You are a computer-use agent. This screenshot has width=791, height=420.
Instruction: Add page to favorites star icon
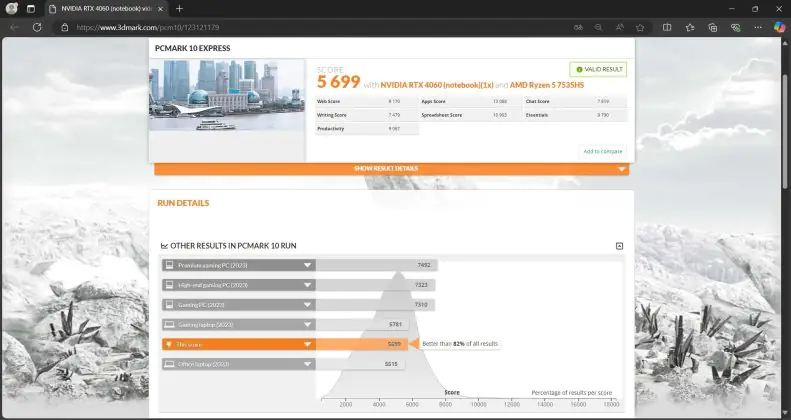[640, 28]
